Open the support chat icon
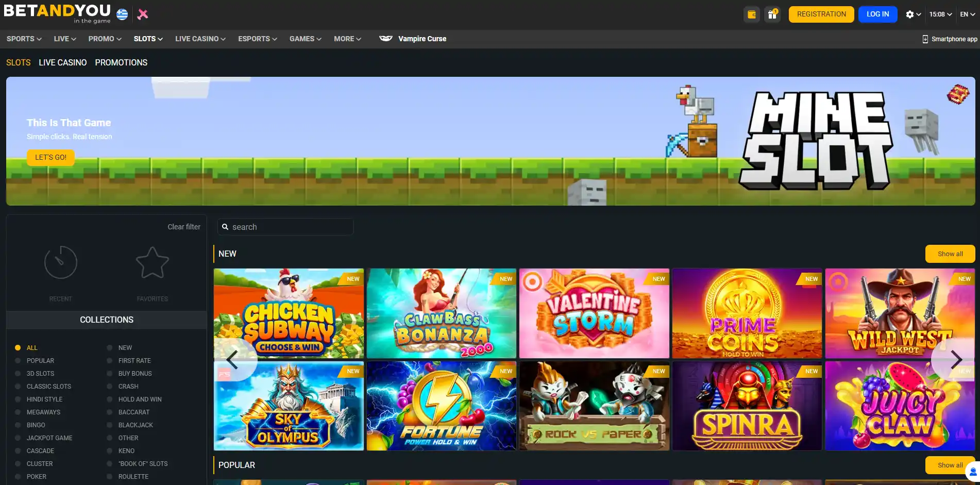Image resolution: width=980 pixels, height=485 pixels. pos(973,472)
